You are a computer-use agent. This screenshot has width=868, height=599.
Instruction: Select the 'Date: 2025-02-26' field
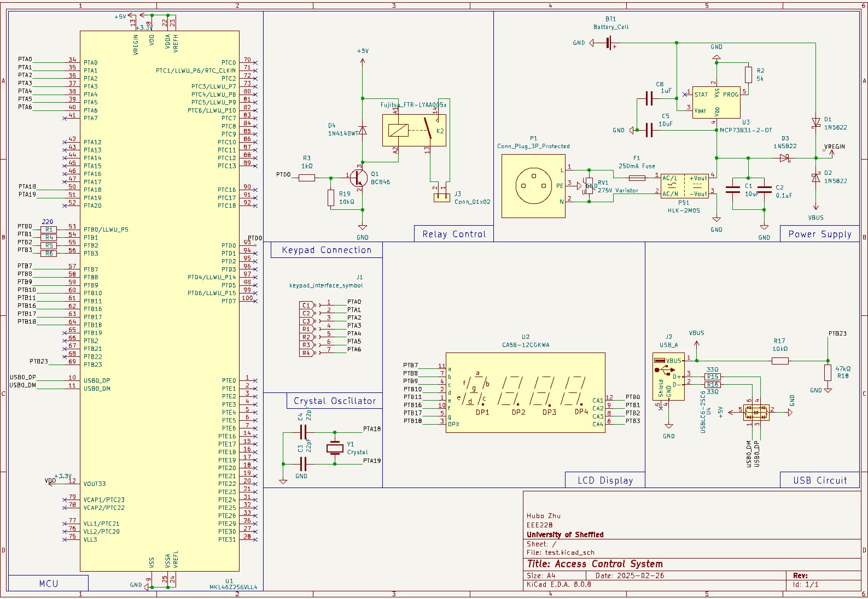[x=630, y=576]
